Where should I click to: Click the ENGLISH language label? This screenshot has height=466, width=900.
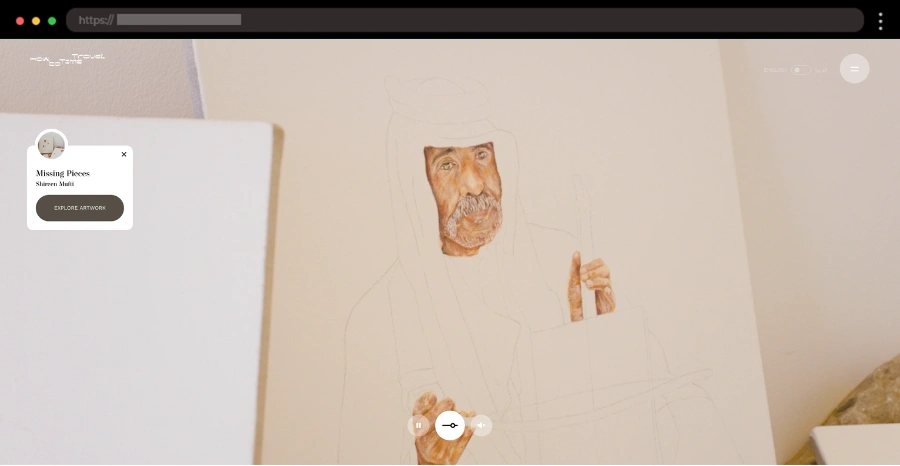click(775, 70)
